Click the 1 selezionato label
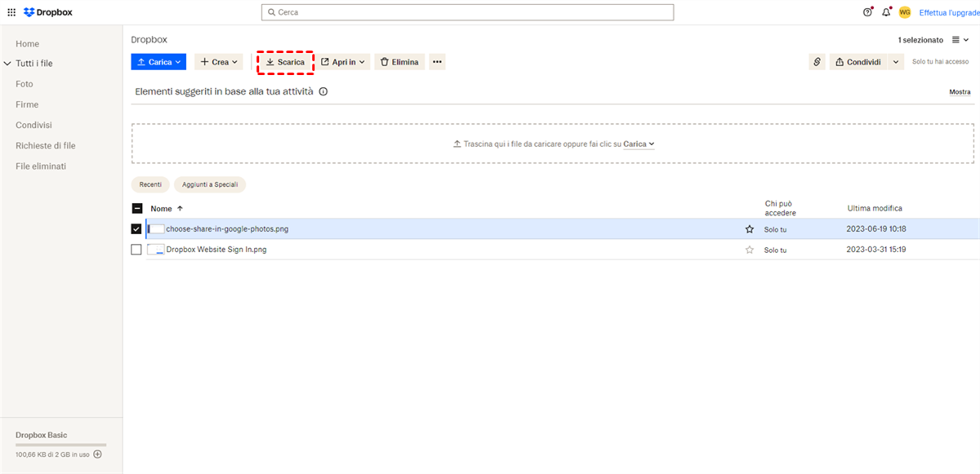The height and width of the screenshot is (474, 980). (920, 40)
